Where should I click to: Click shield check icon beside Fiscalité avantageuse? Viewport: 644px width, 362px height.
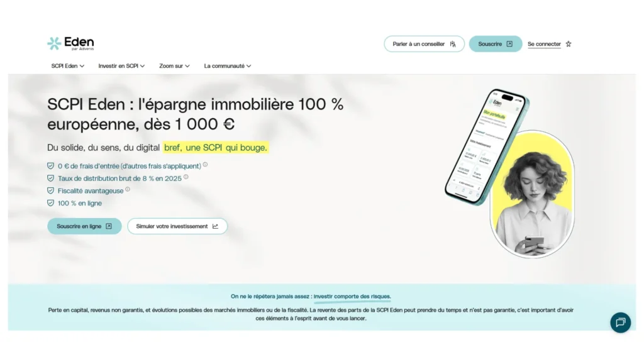[50, 190]
